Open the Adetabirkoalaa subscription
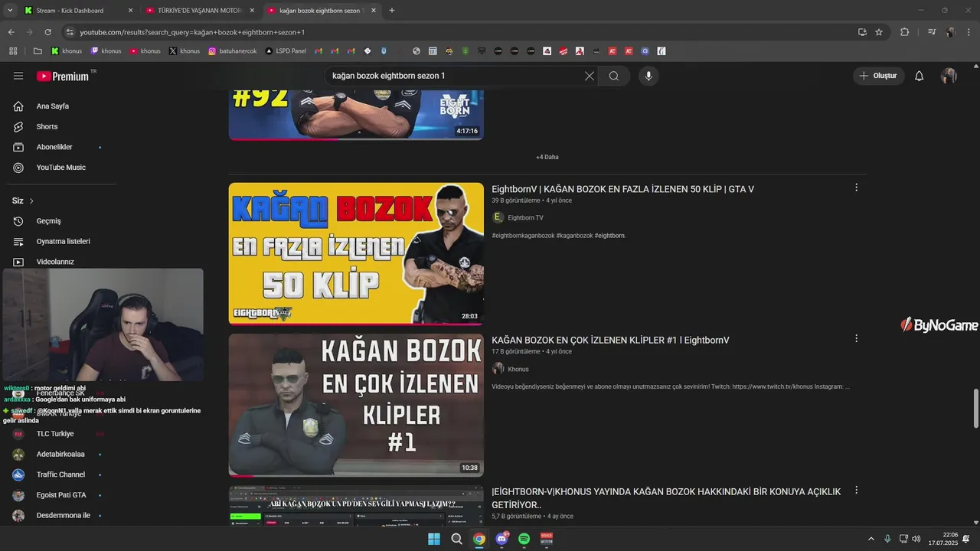Image resolution: width=980 pixels, height=551 pixels. tap(60, 454)
